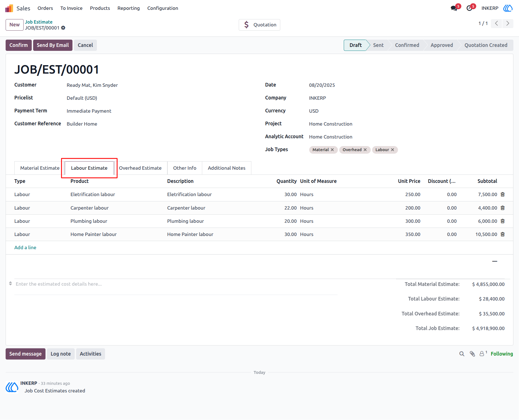The width and height of the screenshot is (519, 420).
Task: Open the Quotation smart button
Action: (259, 25)
